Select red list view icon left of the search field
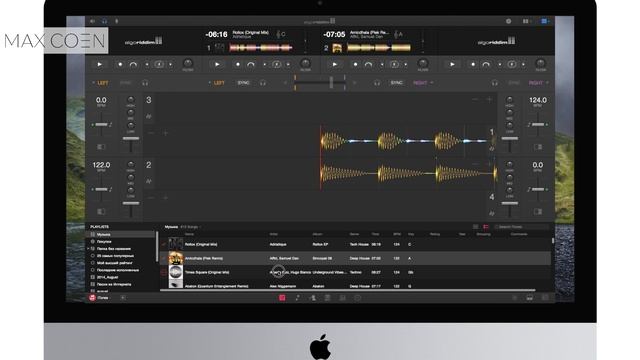This screenshot has height=360, width=640. [486, 227]
